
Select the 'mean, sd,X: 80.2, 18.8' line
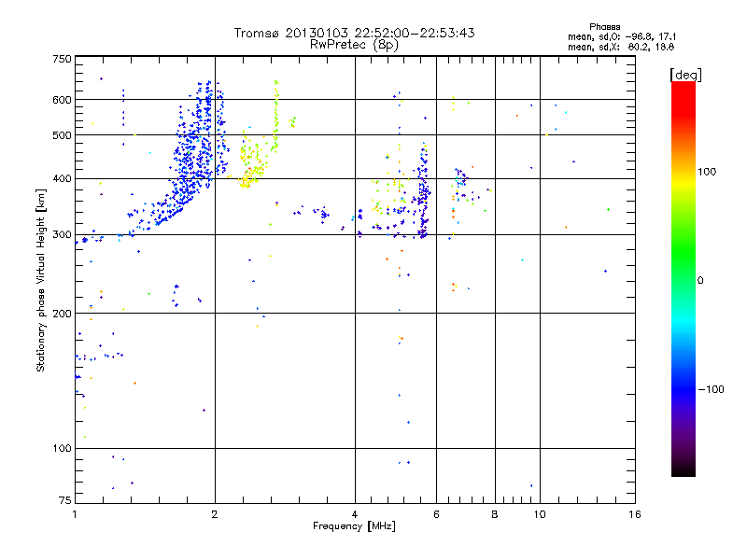point(621,47)
